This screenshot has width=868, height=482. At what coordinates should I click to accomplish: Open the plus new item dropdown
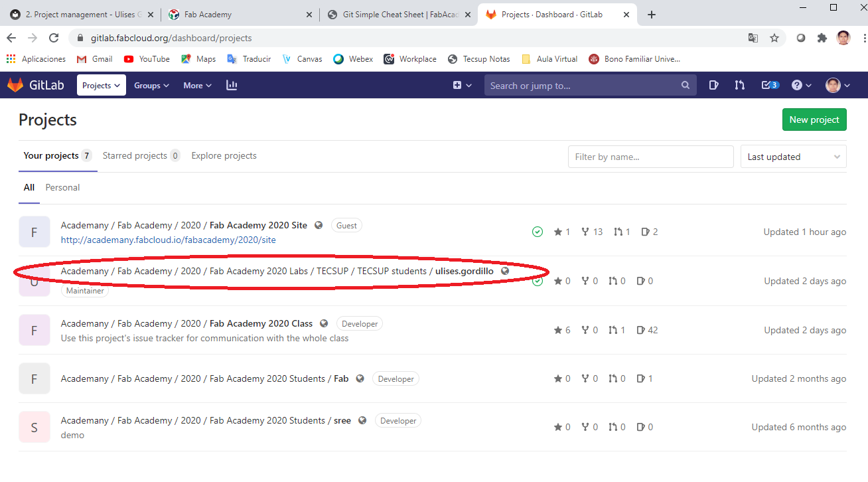[462, 85]
